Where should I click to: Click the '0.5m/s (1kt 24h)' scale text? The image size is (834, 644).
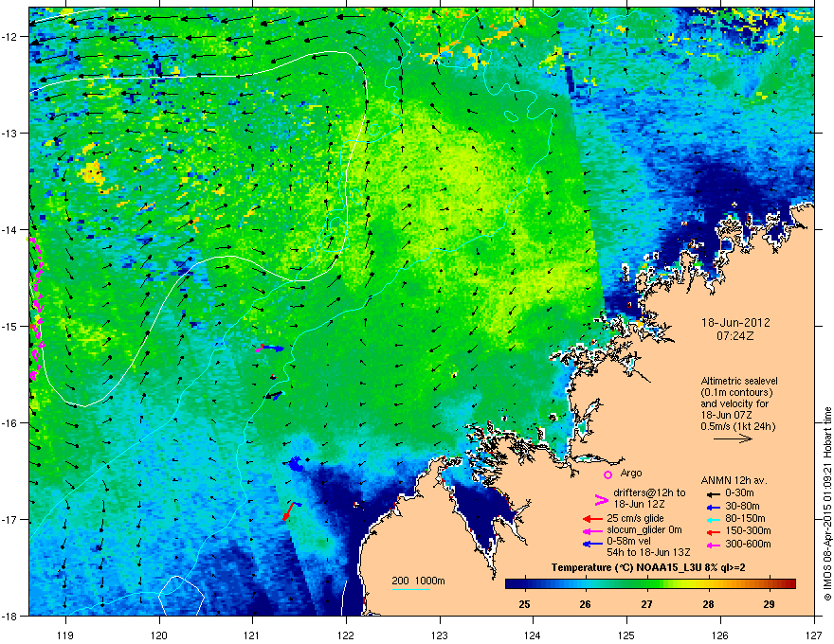[x=737, y=426]
